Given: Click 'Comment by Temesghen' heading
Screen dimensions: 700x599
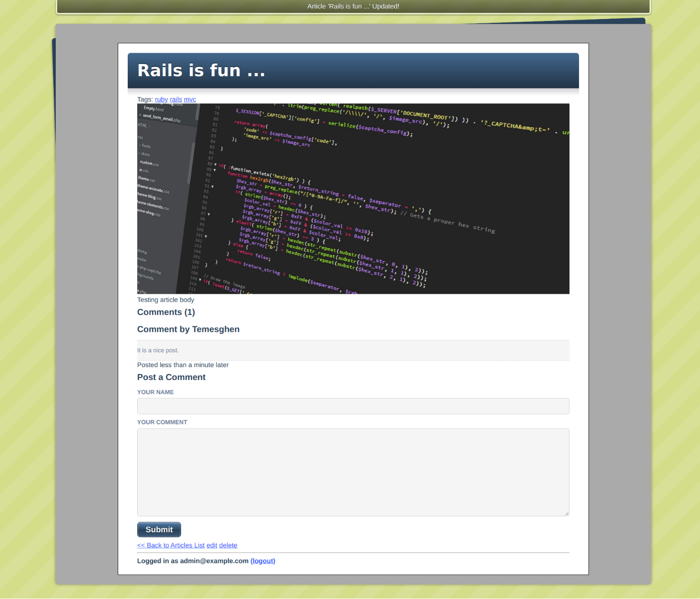Looking at the screenshot, I should pos(188,329).
